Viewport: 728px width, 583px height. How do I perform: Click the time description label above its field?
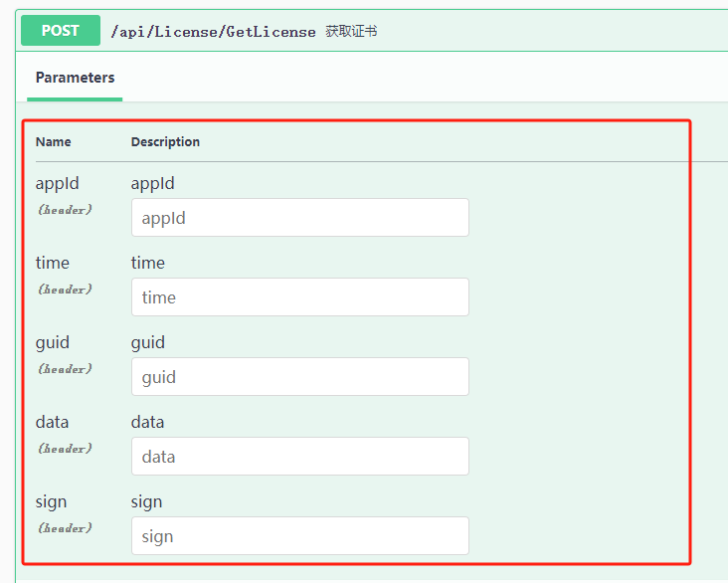point(147,263)
